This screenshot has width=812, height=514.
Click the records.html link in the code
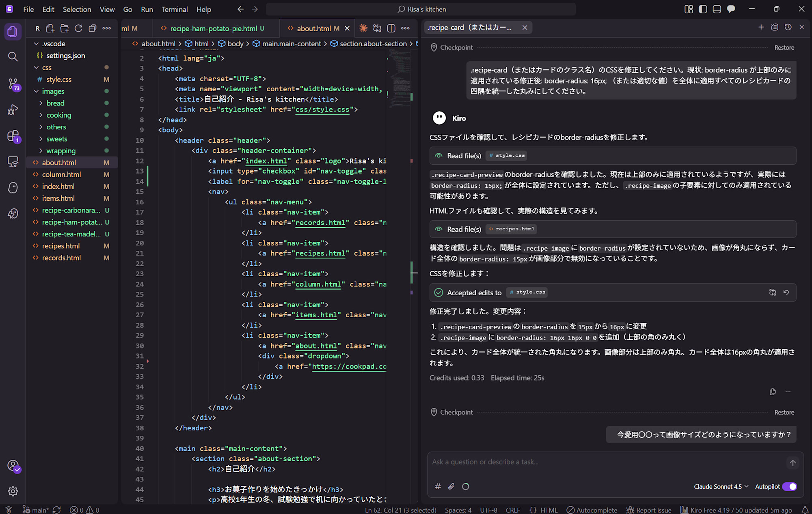click(320, 222)
